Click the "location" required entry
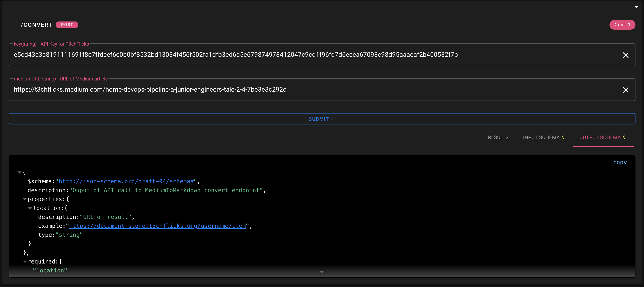644x287 pixels. pos(50,271)
